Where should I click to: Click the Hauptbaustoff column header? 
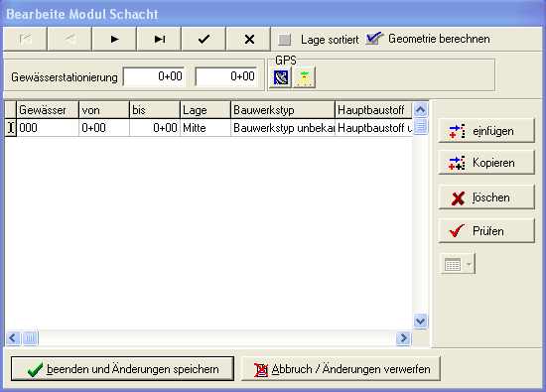coord(373,110)
